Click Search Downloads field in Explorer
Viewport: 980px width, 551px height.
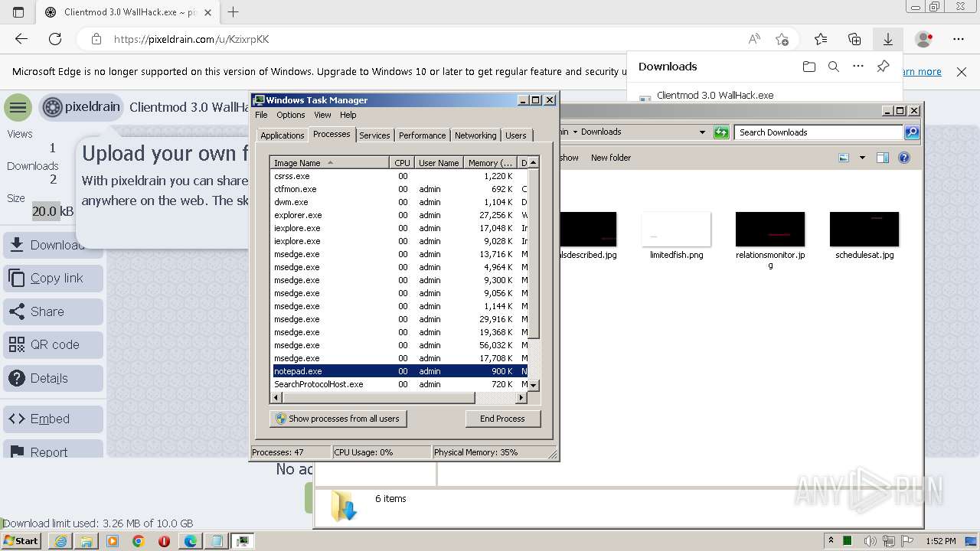[x=818, y=132]
